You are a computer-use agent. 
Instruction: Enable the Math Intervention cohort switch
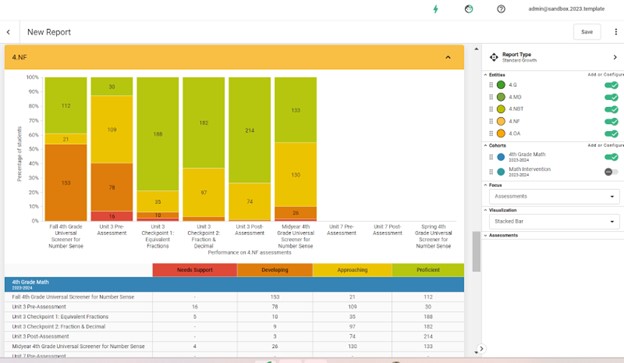tap(611, 172)
